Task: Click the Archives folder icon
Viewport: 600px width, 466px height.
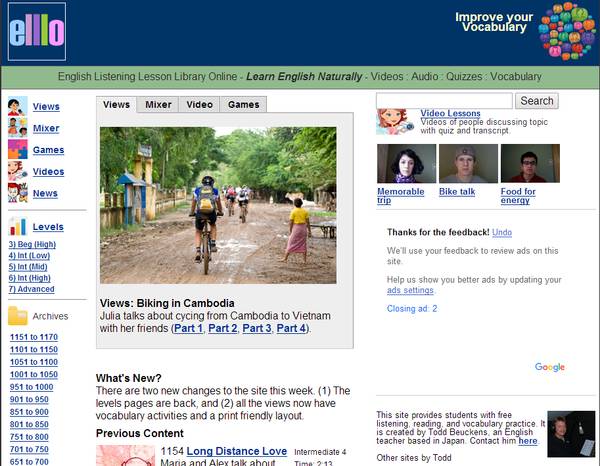Action: [17, 316]
